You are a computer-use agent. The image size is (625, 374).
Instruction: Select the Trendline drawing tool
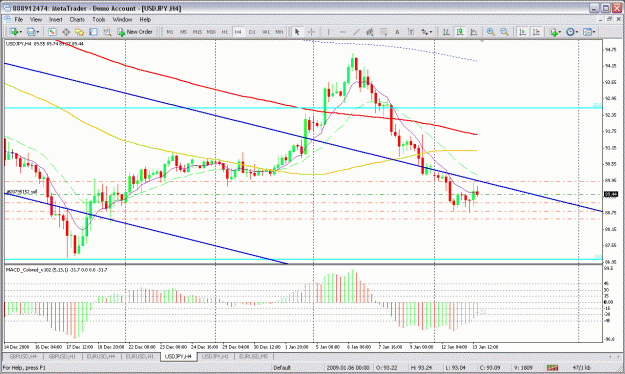[x=356, y=32]
